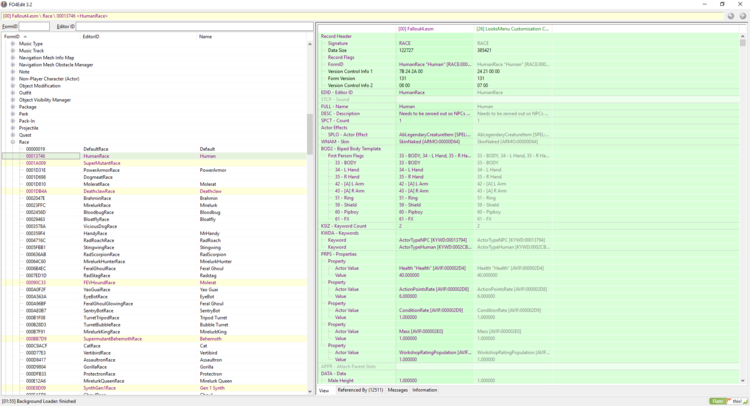Image resolution: width=750 pixels, height=406 pixels.
Task: Sort by the EditorID column header
Action: click(x=139, y=36)
